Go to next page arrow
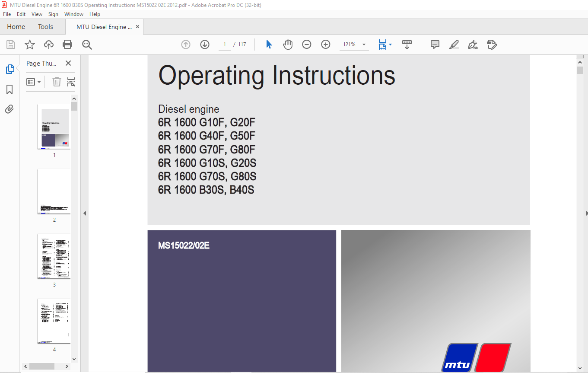588x373 pixels. coord(205,45)
